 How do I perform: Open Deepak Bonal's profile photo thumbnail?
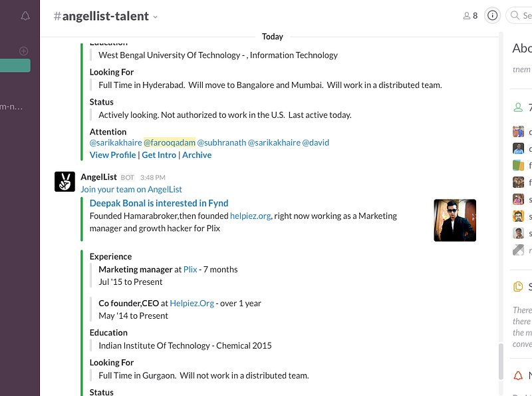coord(455,220)
